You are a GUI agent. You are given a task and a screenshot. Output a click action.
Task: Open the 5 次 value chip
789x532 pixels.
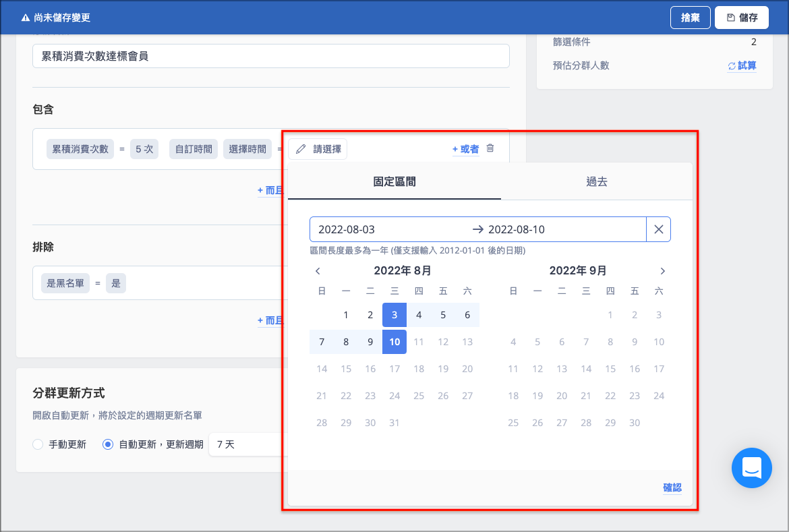144,149
